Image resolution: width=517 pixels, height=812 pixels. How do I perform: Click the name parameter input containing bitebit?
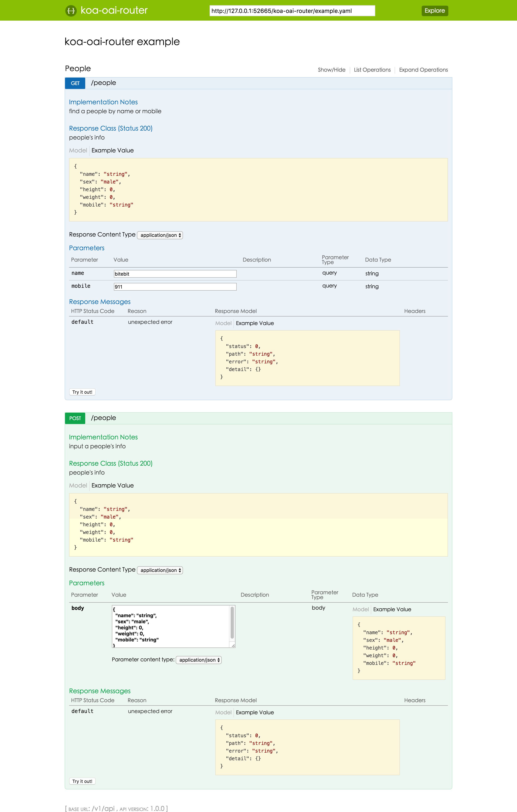(175, 274)
